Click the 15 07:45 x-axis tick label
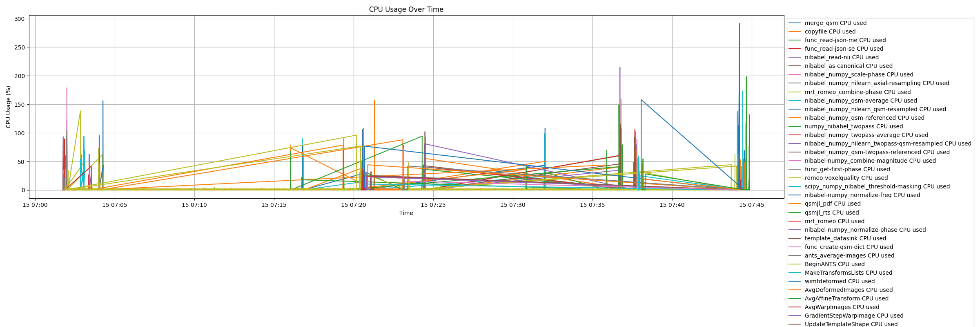Screen dimensions: 980x327 [x=751, y=205]
